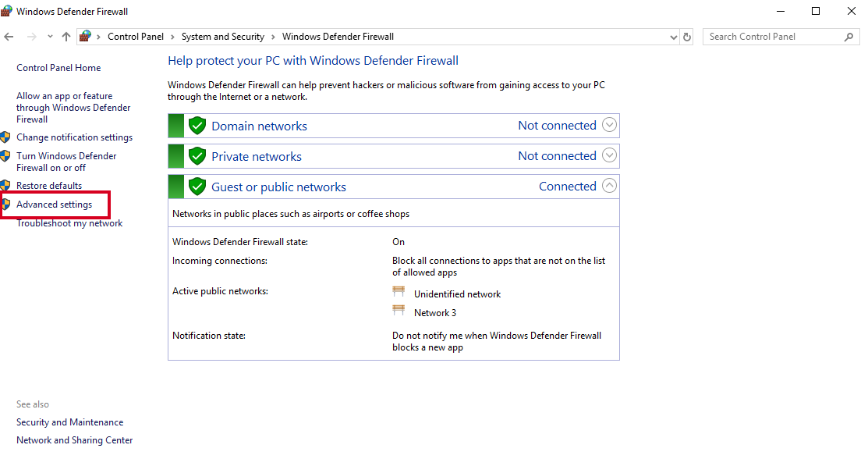The height and width of the screenshot is (459, 868).
Task: Open the back navigation history dropdown
Action: click(x=49, y=37)
